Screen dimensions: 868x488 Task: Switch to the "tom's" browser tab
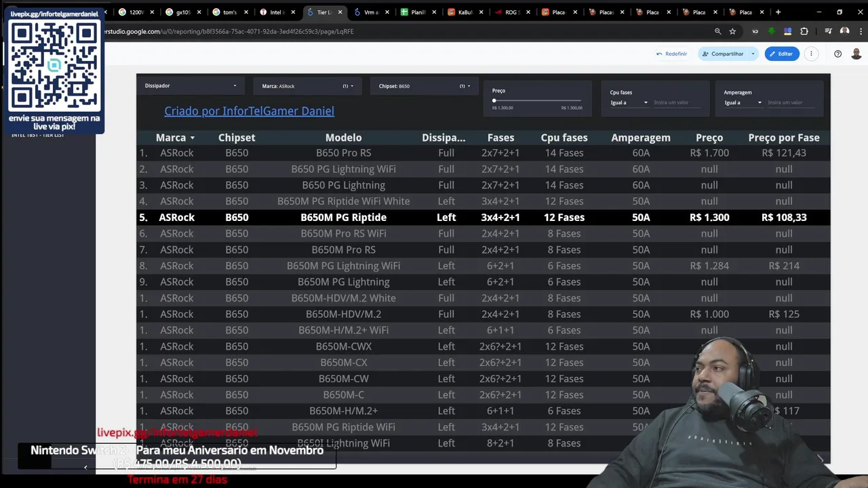(230, 12)
